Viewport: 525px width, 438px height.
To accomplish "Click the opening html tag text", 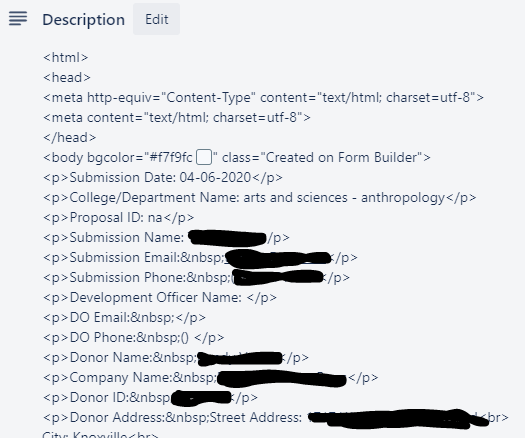I will click(x=66, y=57).
